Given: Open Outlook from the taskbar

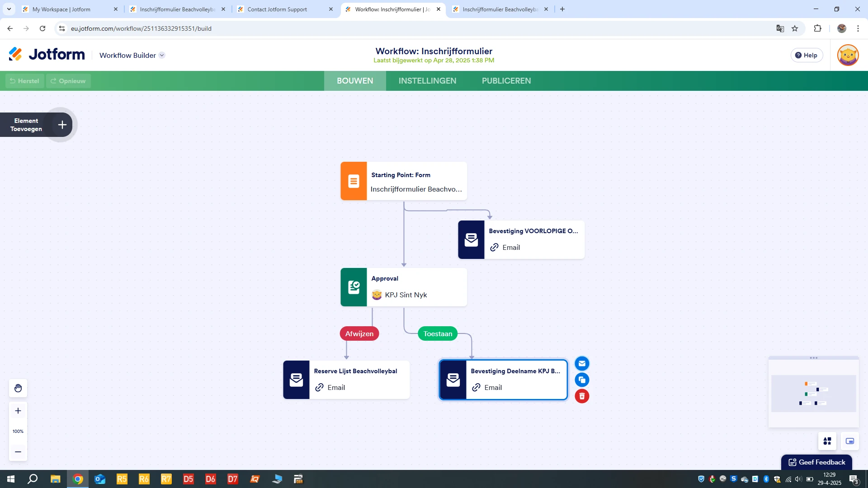Looking at the screenshot, I should point(99,479).
